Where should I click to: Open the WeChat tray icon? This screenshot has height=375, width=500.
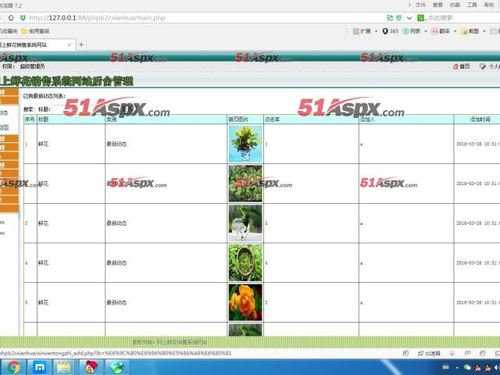coord(467,367)
